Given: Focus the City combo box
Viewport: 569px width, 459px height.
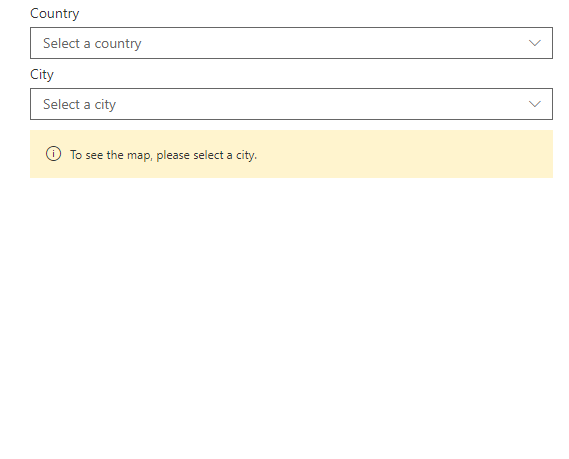Looking at the screenshot, I should pyautogui.click(x=291, y=104).
